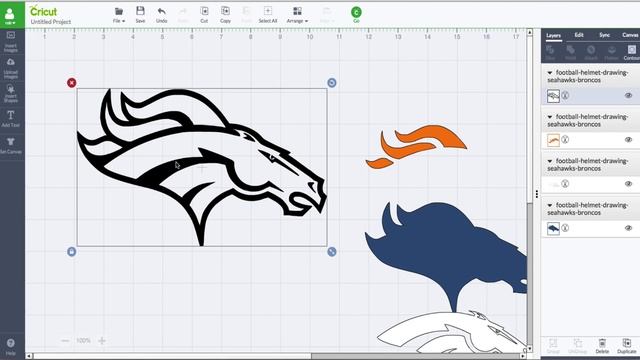Image resolution: width=640 pixels, height=360 pixels.
Task: Click the Untitled Project title
Action: 51,22
